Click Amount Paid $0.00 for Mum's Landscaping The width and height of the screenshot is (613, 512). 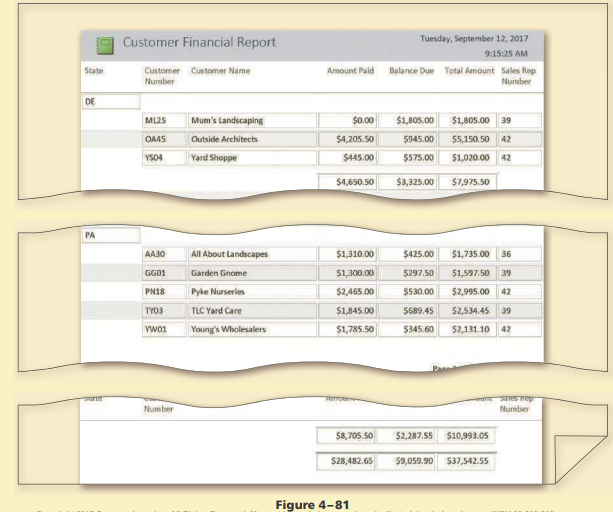coord(348,120)
